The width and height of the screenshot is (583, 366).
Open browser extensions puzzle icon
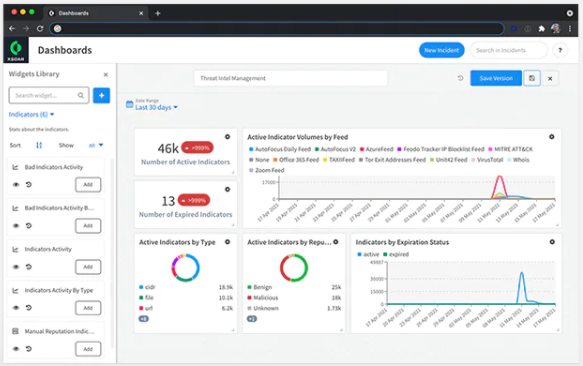click(x=541, y=29)
